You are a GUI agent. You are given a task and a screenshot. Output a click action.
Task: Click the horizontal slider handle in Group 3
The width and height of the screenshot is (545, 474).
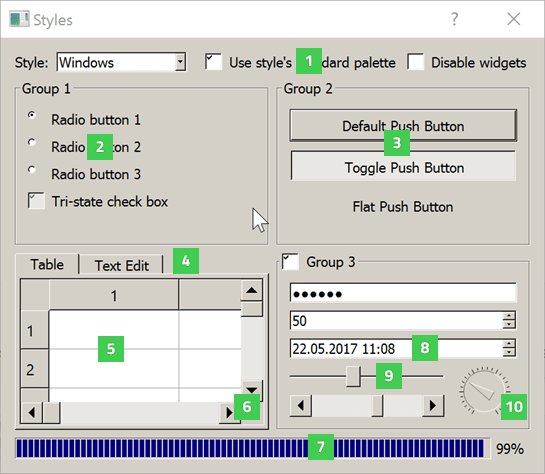click(x=353, y=376)
